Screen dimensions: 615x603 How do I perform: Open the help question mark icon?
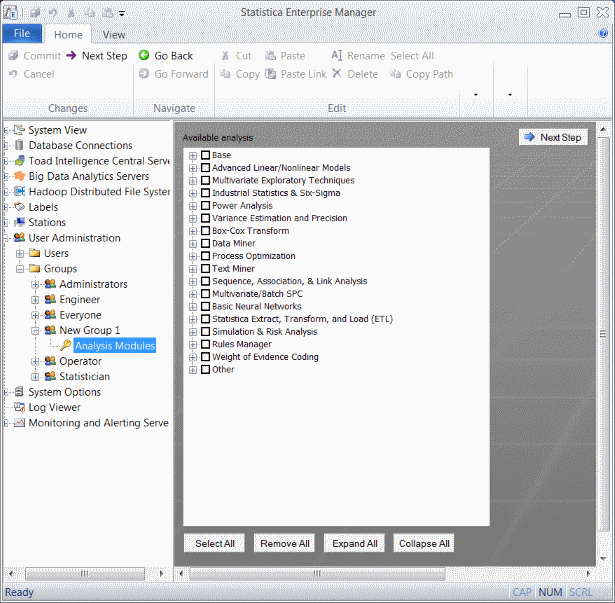point(603,33)
